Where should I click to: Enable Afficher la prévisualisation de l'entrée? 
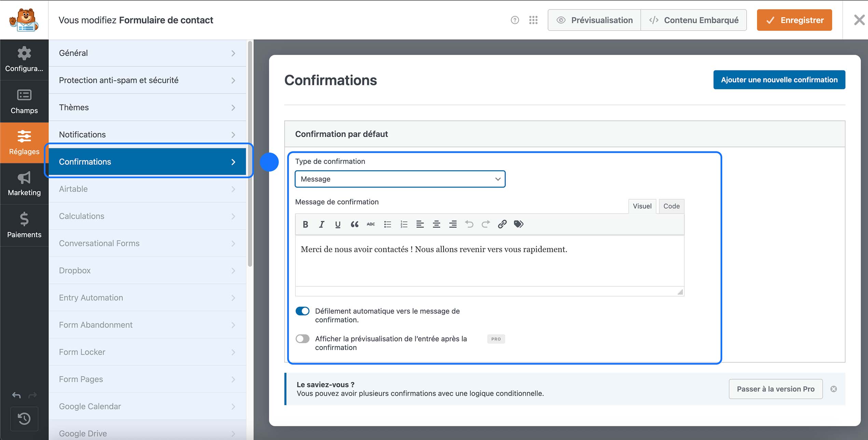click(x=302, y=338)
